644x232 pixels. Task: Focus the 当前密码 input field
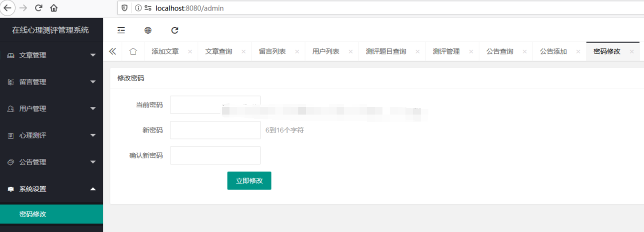215,105
